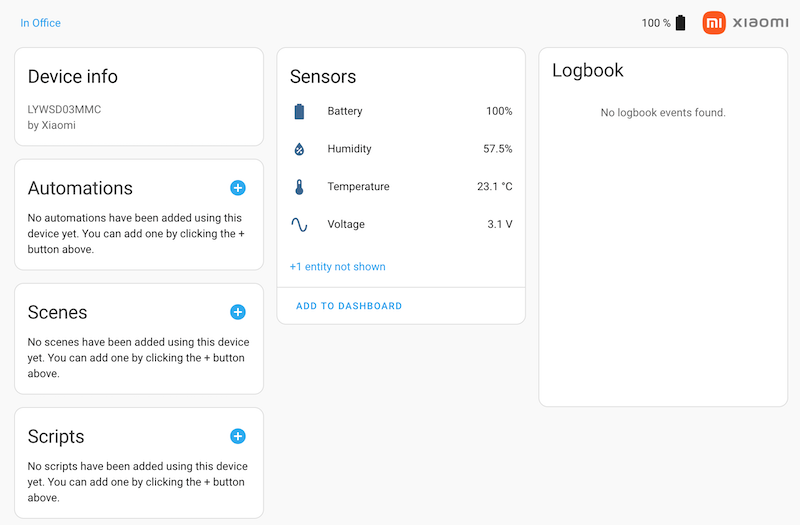Click the header '100 %' battery text
Viewport: 800px width, 525px height.
tap(656, 23)
